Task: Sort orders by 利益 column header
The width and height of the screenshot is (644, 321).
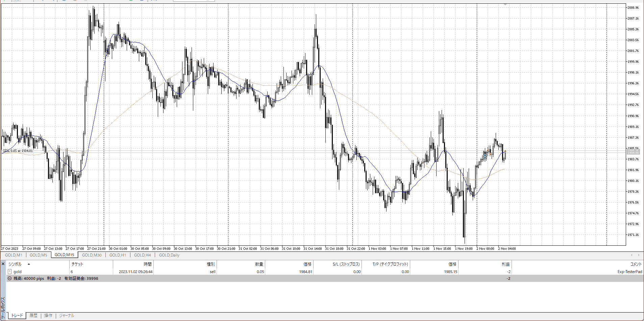Action: (505, 264)
